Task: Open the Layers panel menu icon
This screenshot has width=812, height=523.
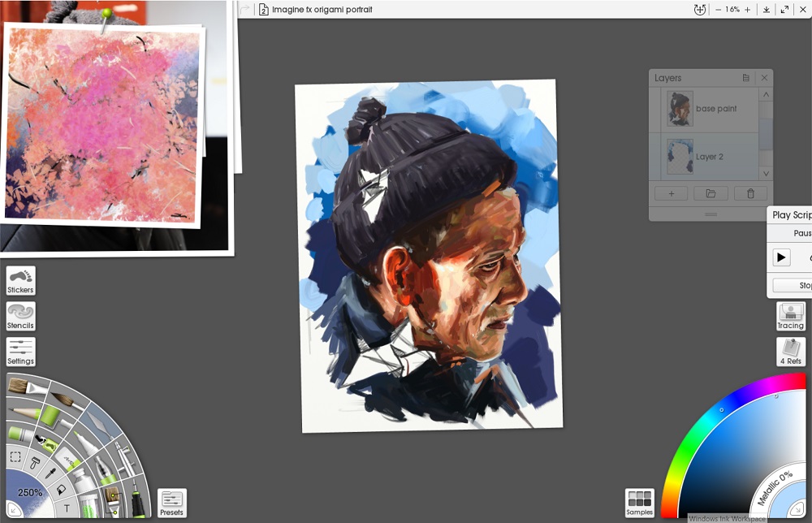Action: 745,78
